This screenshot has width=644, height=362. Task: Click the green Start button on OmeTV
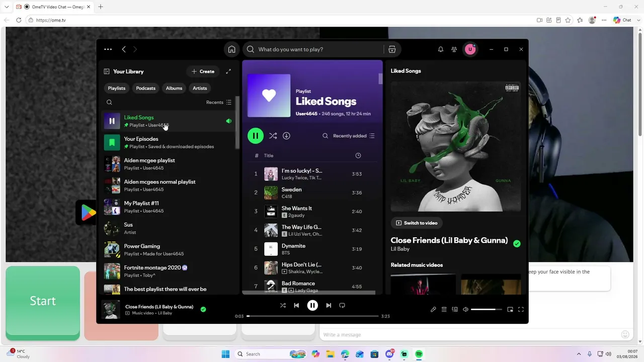(43, 301)
